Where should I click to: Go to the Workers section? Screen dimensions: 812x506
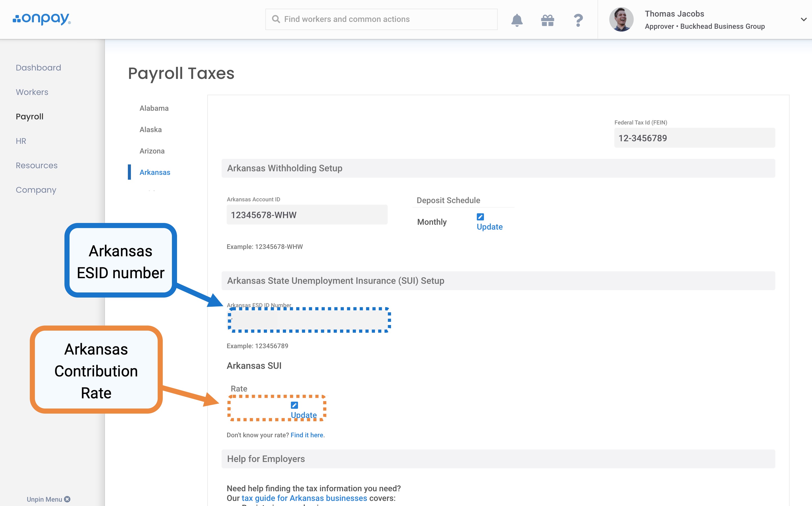(32, 92)
